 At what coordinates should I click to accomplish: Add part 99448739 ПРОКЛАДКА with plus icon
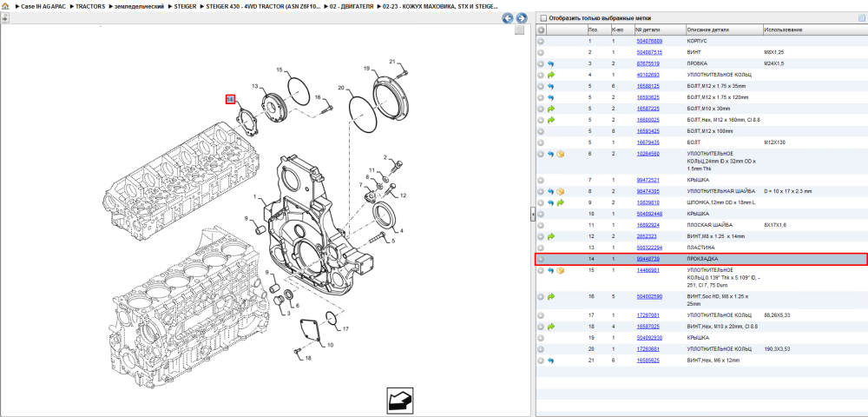coord(541,259)
